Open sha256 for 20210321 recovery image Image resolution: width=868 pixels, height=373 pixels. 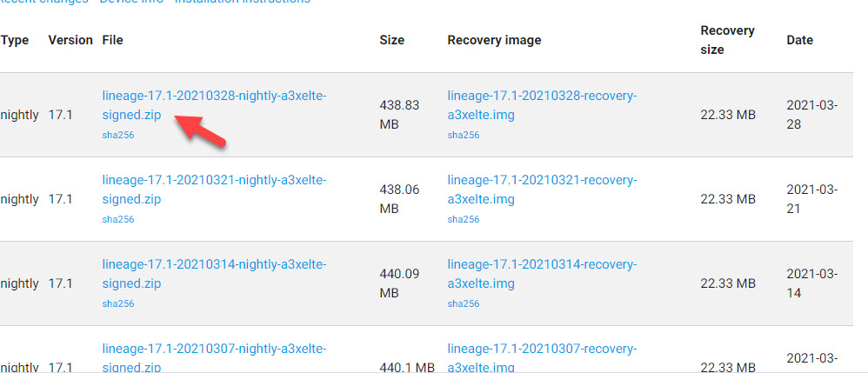pos(464,219)
